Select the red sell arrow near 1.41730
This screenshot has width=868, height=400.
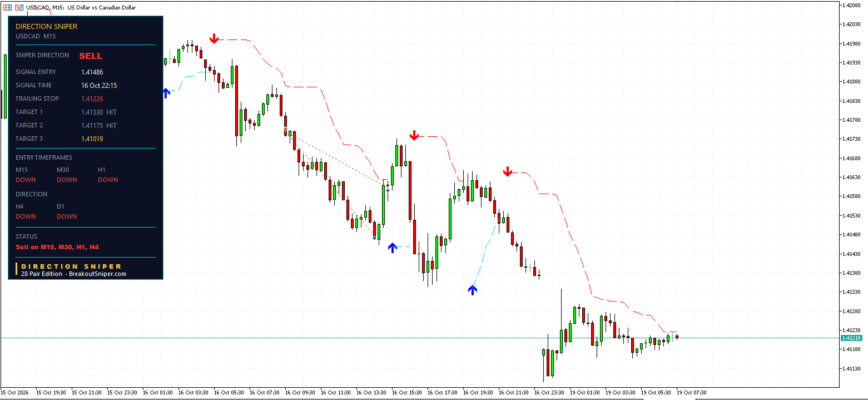[414, 135]
